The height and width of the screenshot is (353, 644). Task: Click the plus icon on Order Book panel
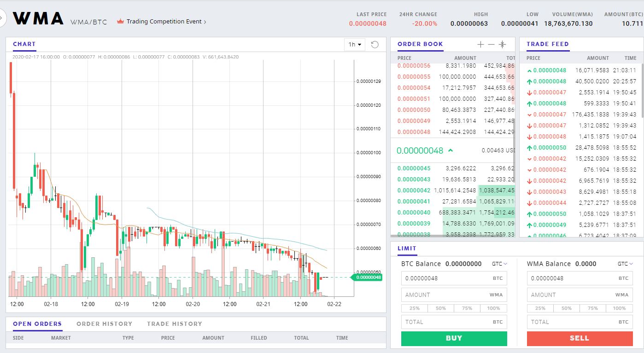(x=480, y=45)
